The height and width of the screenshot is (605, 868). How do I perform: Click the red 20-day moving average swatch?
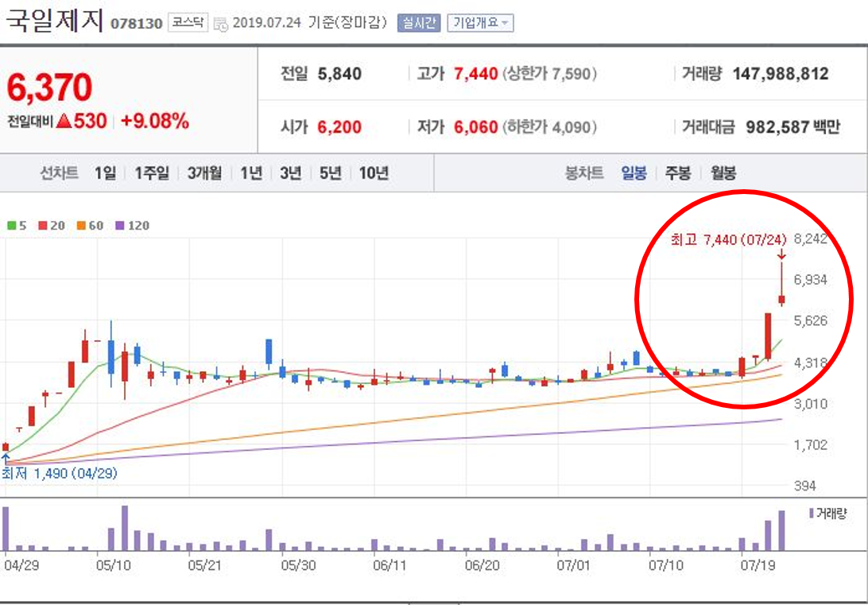click(x=43, y=225)
